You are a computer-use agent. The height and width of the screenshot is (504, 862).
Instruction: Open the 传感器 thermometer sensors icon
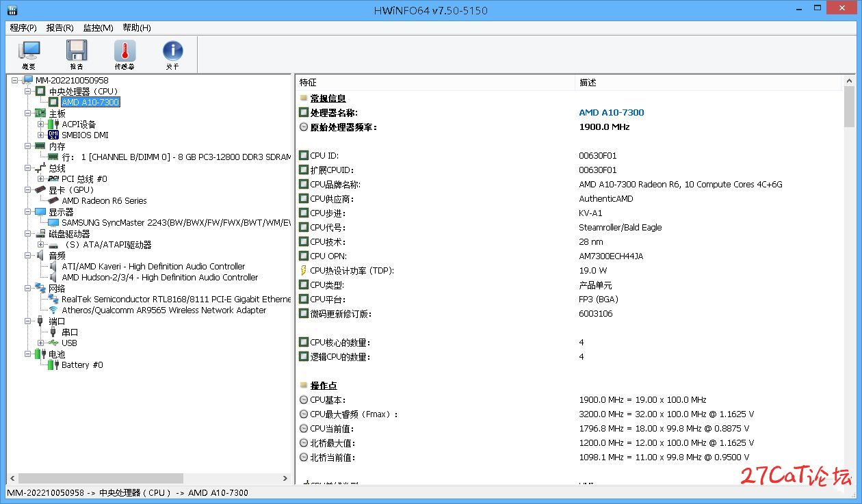pyautogui.click(x=125, y=51)
